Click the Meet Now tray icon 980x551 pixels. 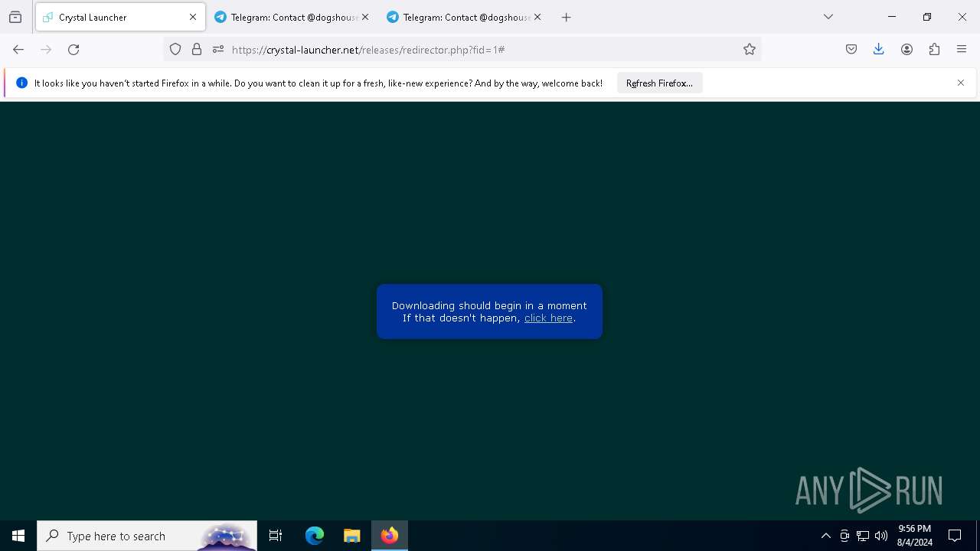coord(844,536)
